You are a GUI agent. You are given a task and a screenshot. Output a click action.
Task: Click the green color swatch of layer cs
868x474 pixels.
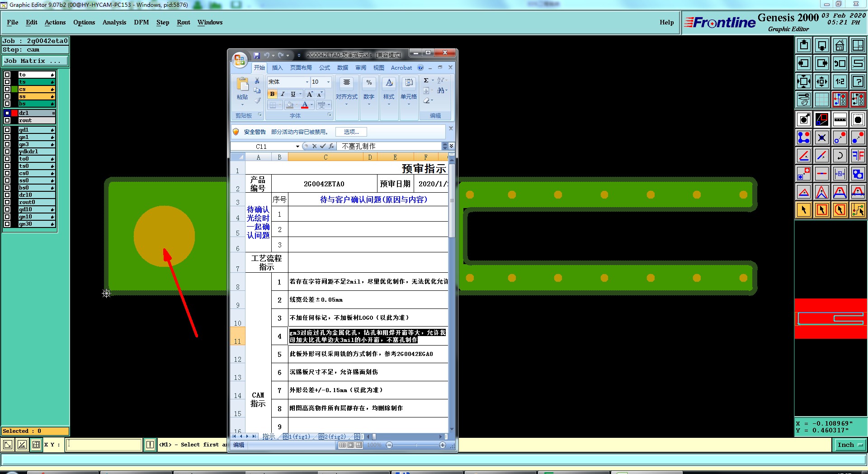(x=14, y=89)
